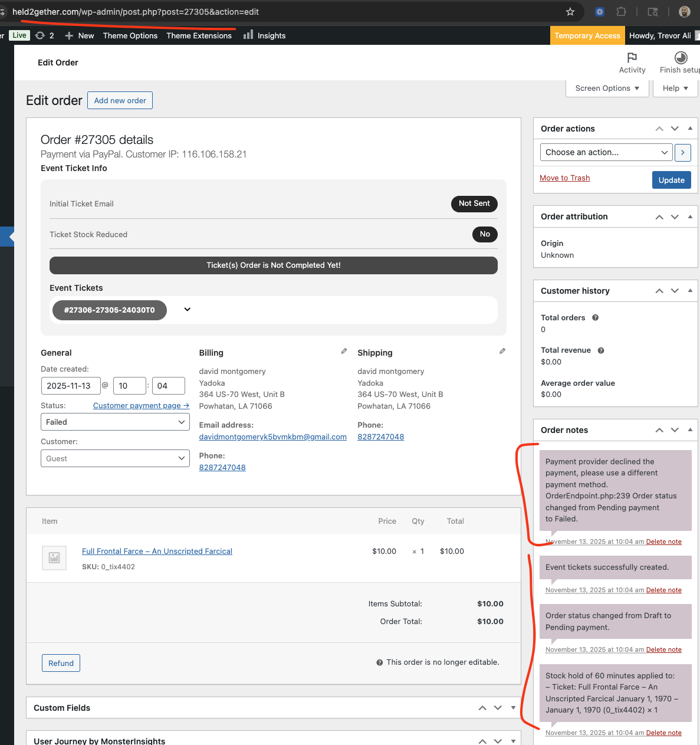Open browser extensions puzzle icon
This screenshot has width=700, height=745.
coord(621,12)
